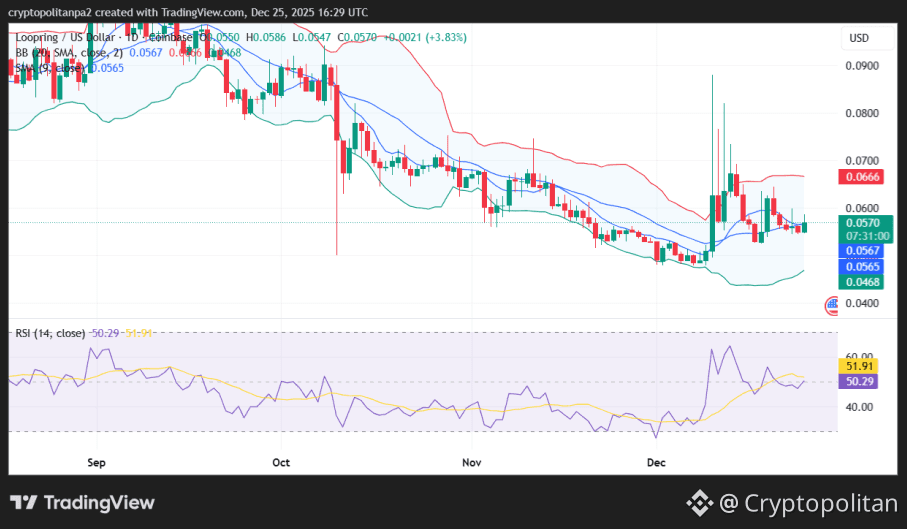The height and width of the screenshot is (529, 907).
Task: Click the H0.0586 high value in legend
Action: [x=266, y=38]
